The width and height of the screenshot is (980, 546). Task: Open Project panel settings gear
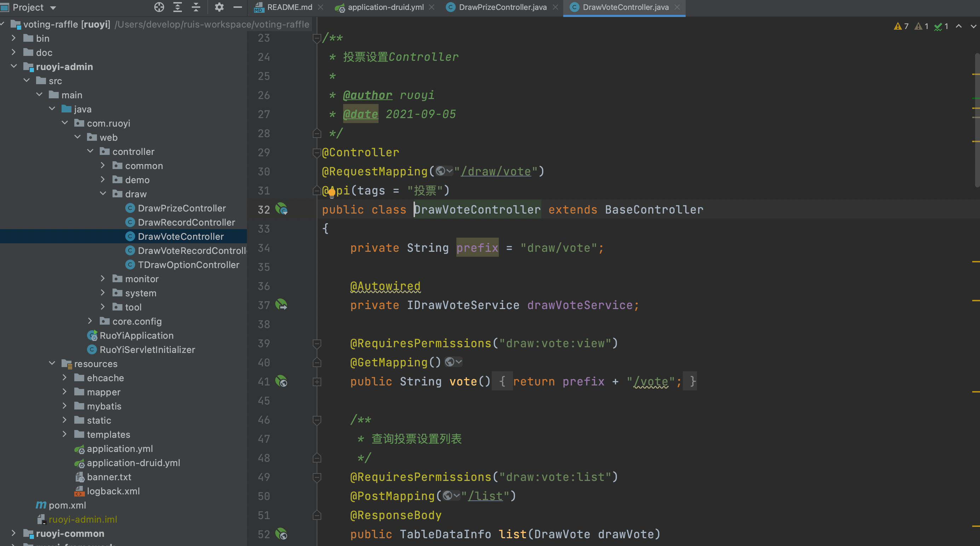coord(219,7)
